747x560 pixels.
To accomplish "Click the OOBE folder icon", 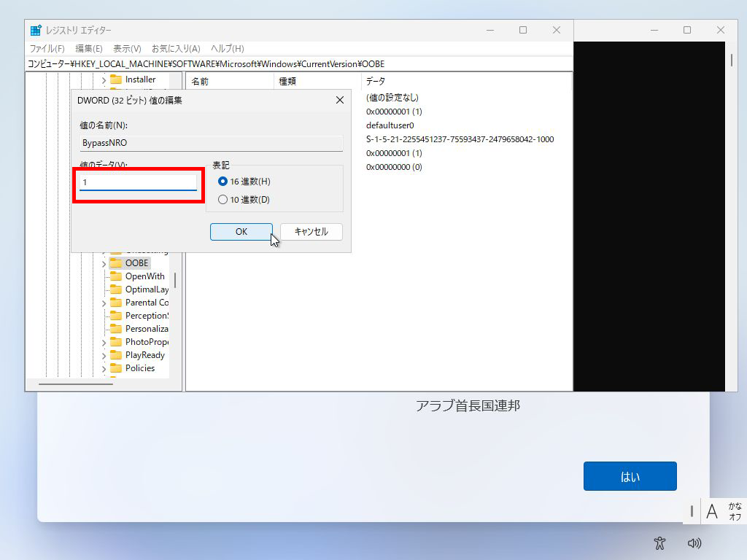I will pos(116,262).
